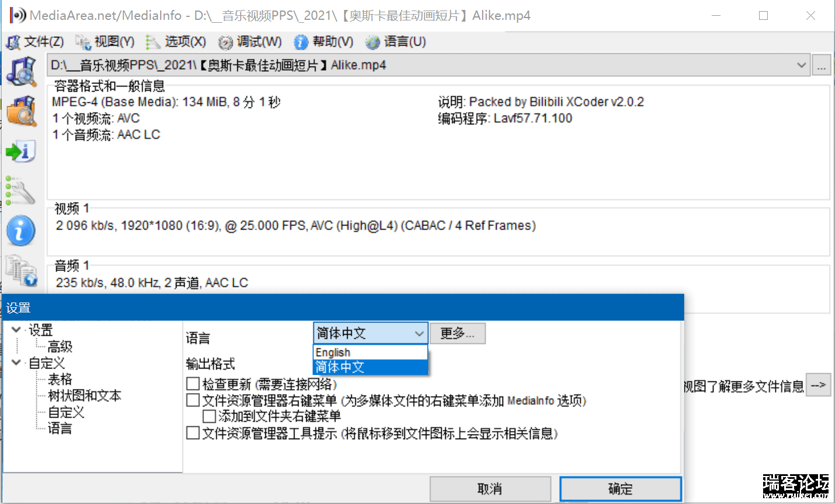Image resolution: width=835 pixels, height=504 pixels.
Task: Click the export icon with green arrow
Action: pos(21,151)
